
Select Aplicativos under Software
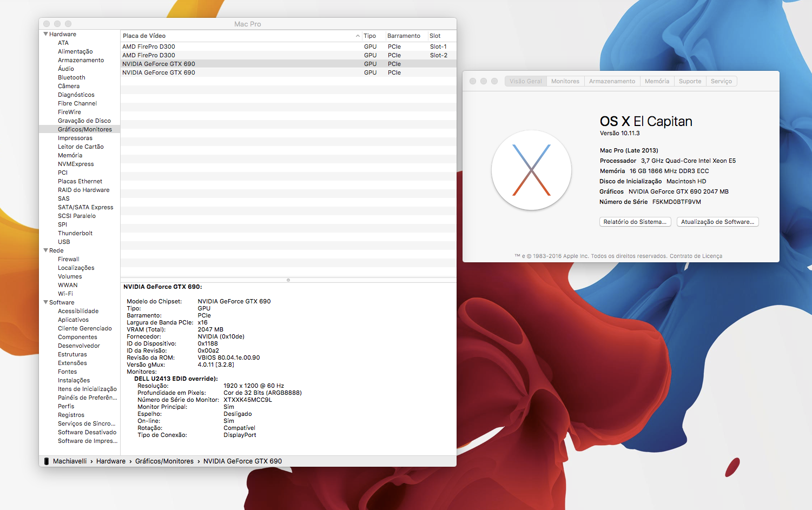click(74, 320)
